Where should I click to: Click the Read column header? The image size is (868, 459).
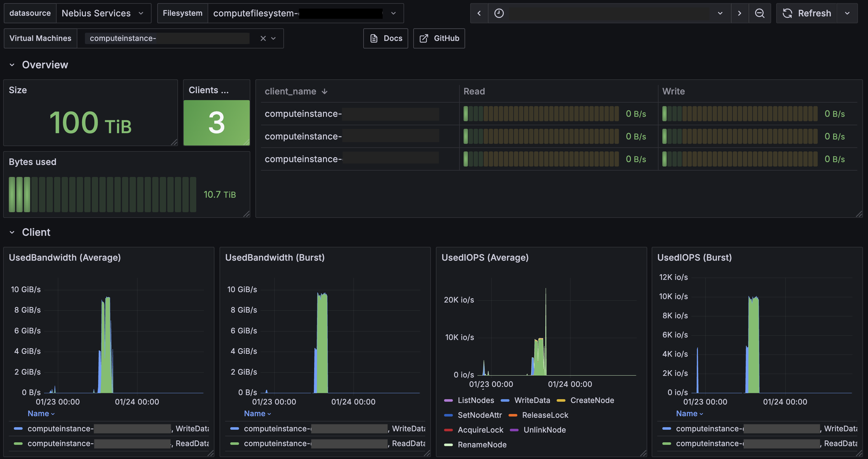(x=474, y=91)
